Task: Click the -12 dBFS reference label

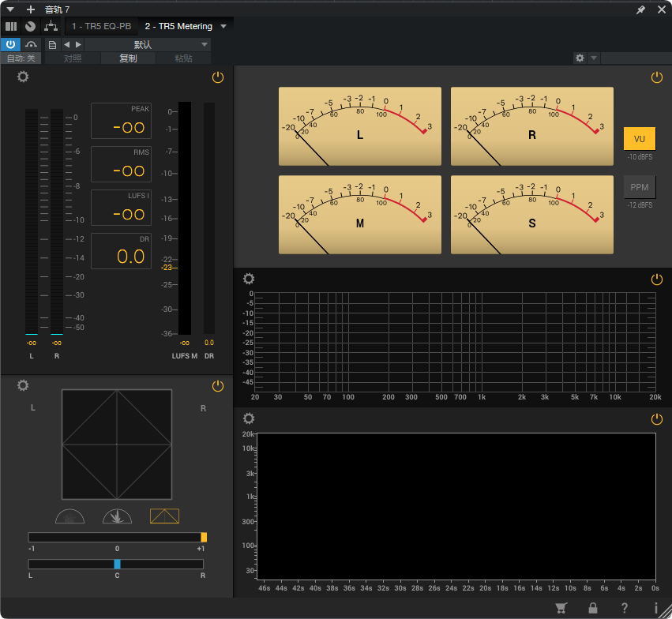Action: click(x=640, y=205)
